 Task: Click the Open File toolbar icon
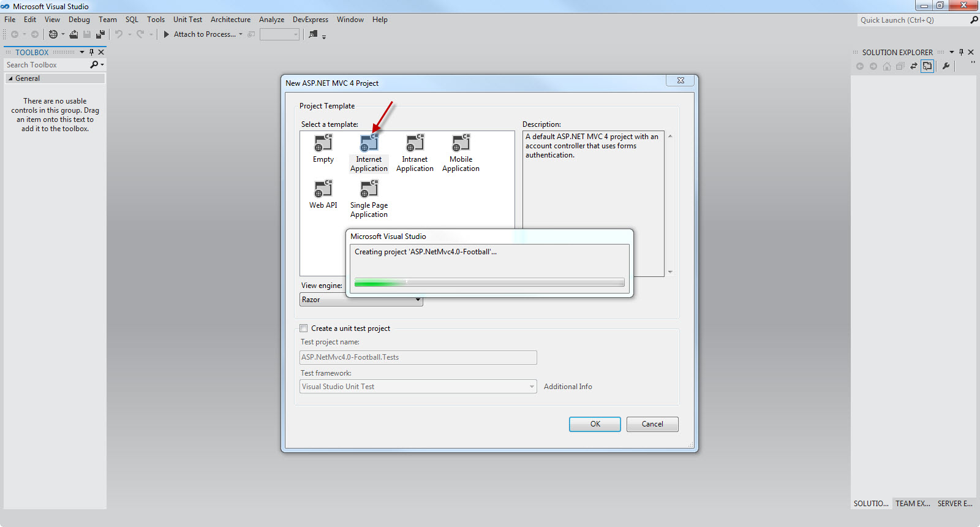tap(73, 34)
